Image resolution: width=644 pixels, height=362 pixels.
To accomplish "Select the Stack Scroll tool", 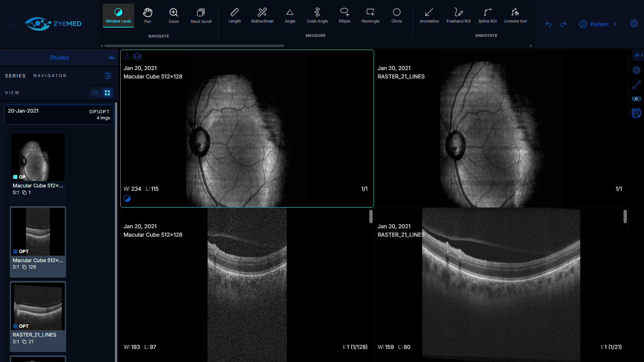I will (201, 15).
